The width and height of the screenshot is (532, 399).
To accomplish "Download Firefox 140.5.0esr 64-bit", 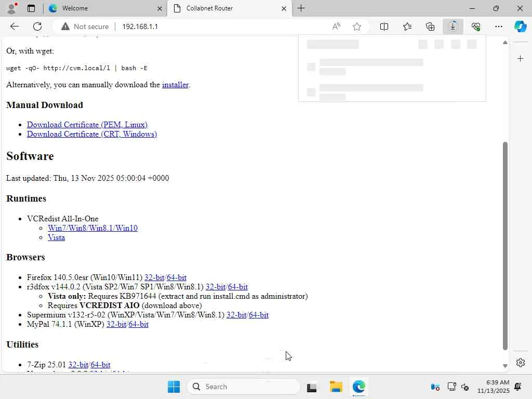I will pyautogui.click(x=177, y=277).
